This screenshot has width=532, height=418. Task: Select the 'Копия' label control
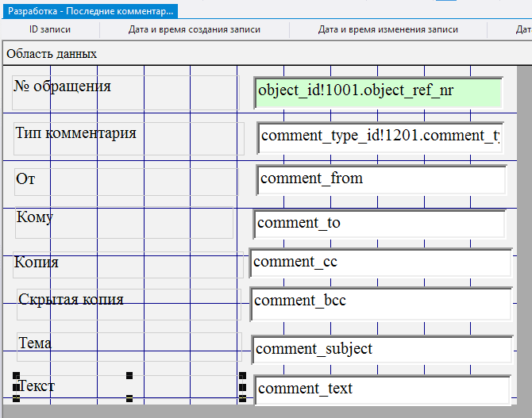click(37, 263)
